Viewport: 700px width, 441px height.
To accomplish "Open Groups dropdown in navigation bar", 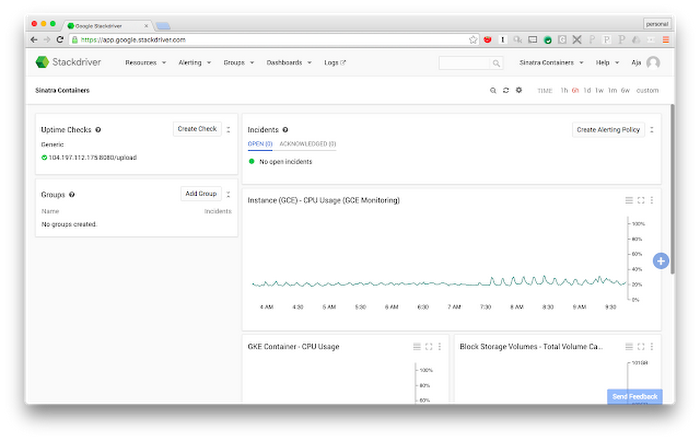I will (x=239, y=62).
